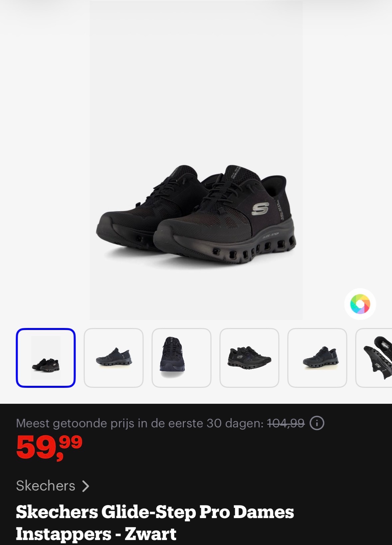The height and width of the screenshot is (545, 392).
Task: Tap the 'Instappers - Zwart' title line
Action: click(x=96, y=534)
